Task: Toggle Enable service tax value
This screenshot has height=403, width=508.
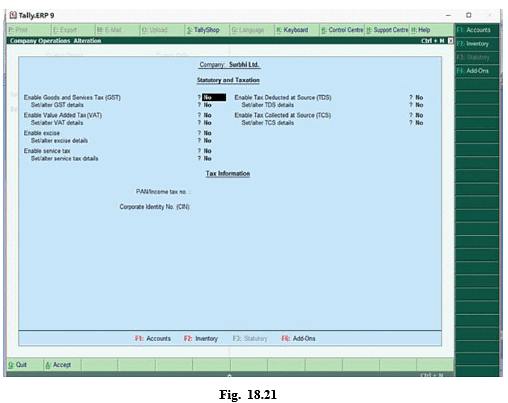Action: click(208, 151)
